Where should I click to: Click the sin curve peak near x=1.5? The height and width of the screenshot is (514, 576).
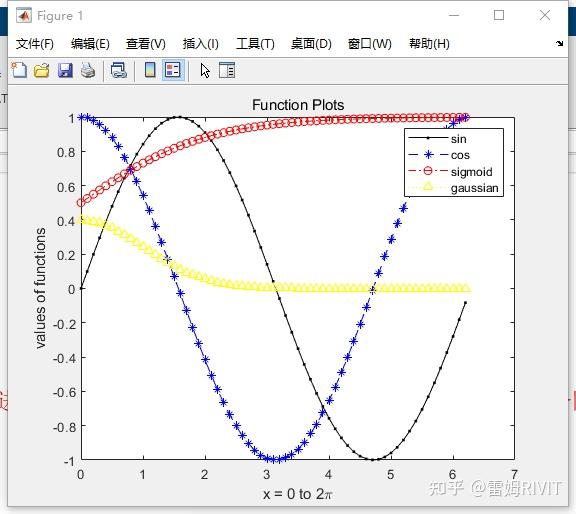tap(178, 118)
